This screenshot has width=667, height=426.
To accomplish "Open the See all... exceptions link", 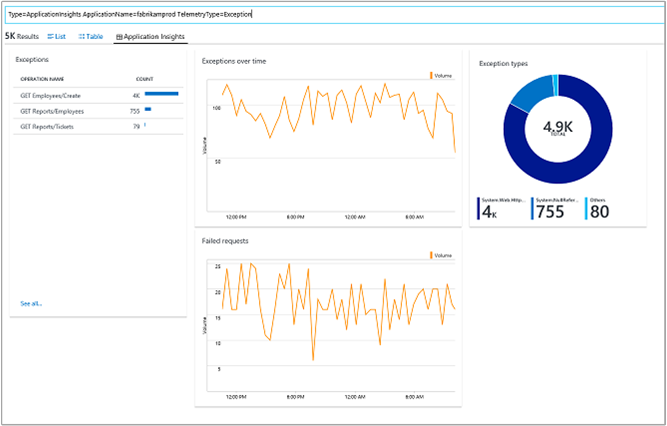I will coord(31,303).
